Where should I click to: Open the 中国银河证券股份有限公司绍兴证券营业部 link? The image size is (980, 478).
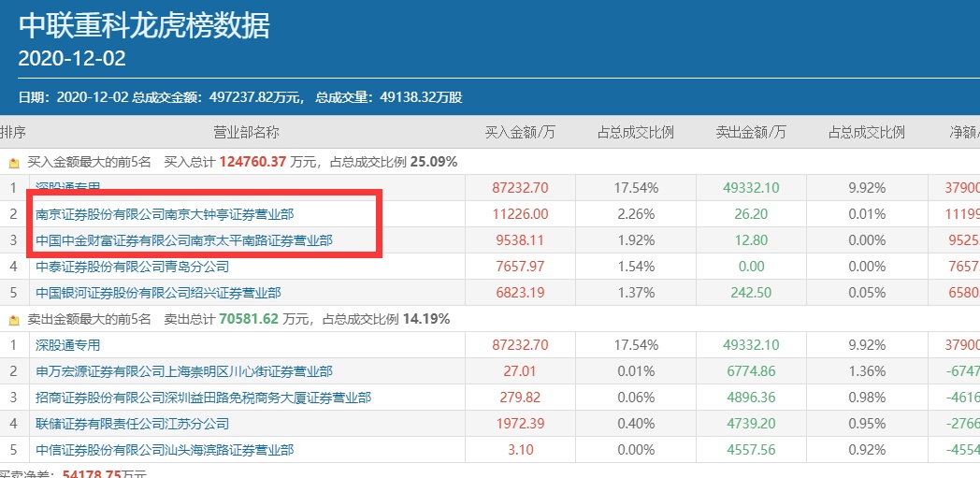tap(158, 293)
